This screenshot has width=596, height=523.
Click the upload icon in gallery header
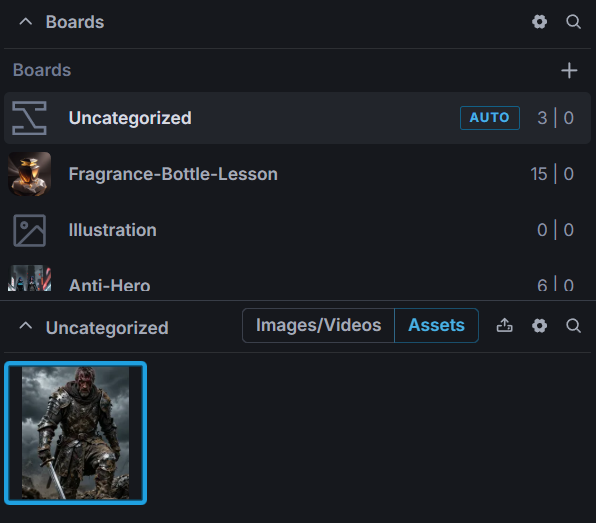click(x=504, y=325)
